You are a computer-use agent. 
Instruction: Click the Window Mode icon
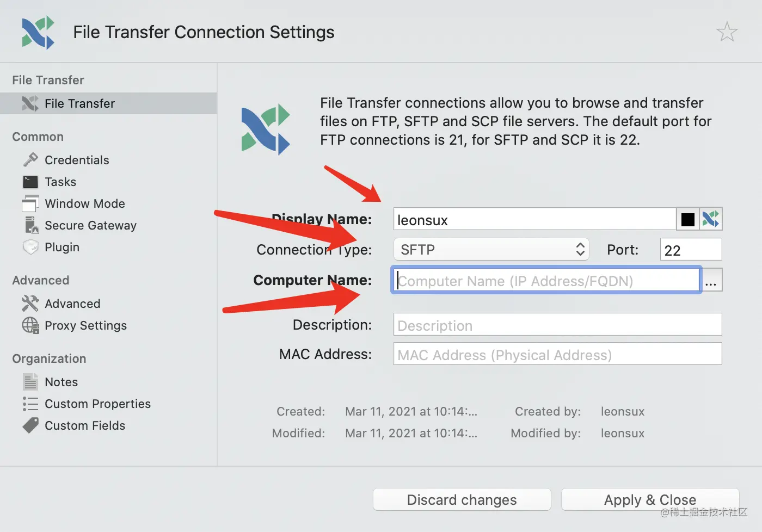[x=30, y=203]
